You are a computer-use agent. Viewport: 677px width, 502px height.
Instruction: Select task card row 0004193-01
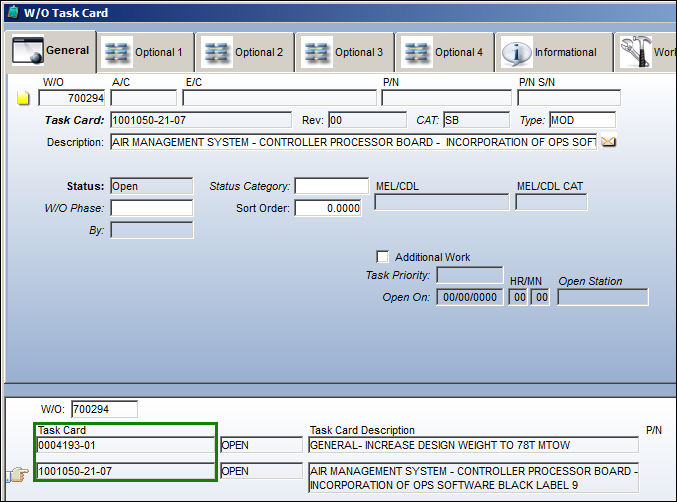coord(125,445)
